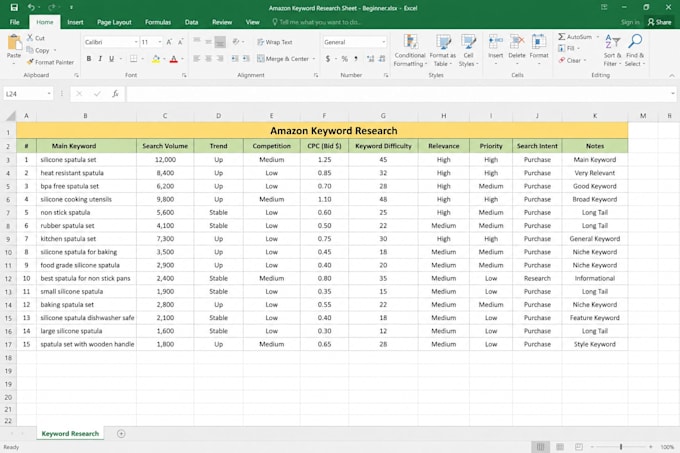
Task: Switch to Page Layout view icon
Action: click(560, 446)
